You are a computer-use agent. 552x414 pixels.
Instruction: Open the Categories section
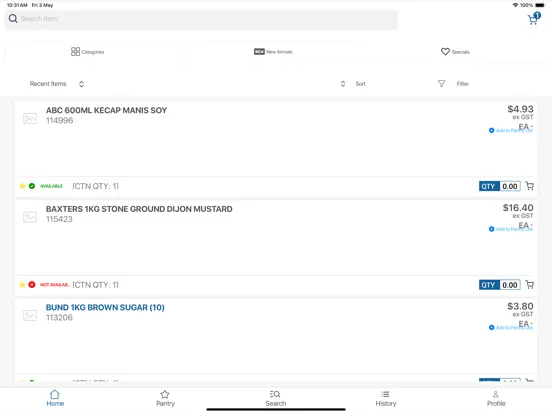point(88,52)
